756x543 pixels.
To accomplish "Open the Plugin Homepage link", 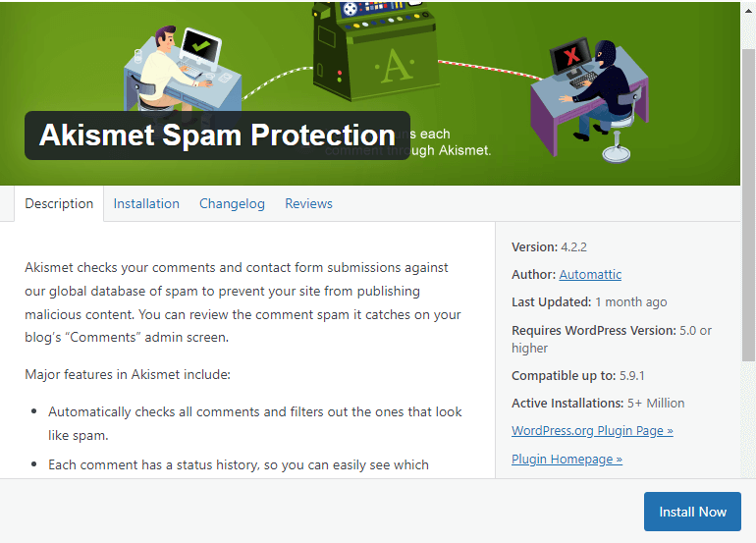I will (x=567, y=460).
